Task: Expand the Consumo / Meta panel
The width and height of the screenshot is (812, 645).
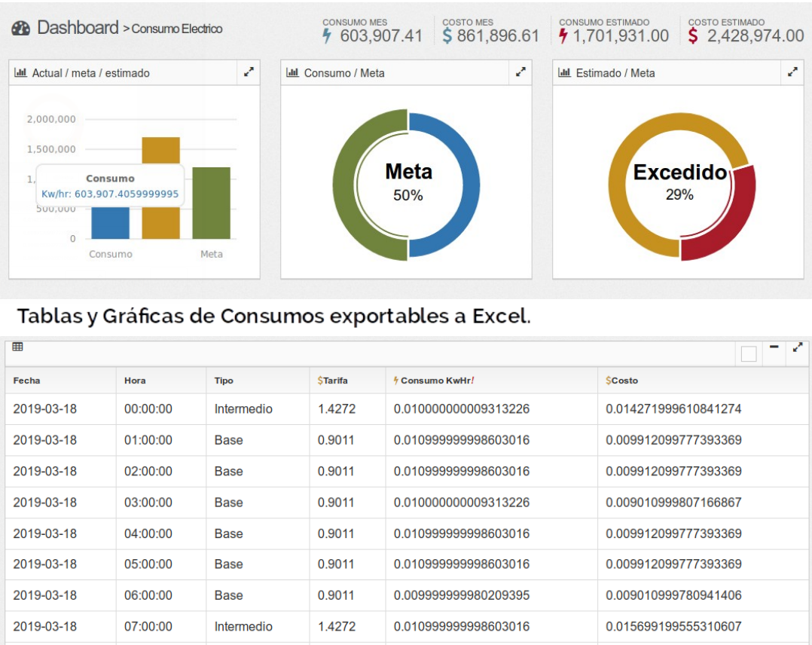Action: pyautogui.click(x=520, y=72)
